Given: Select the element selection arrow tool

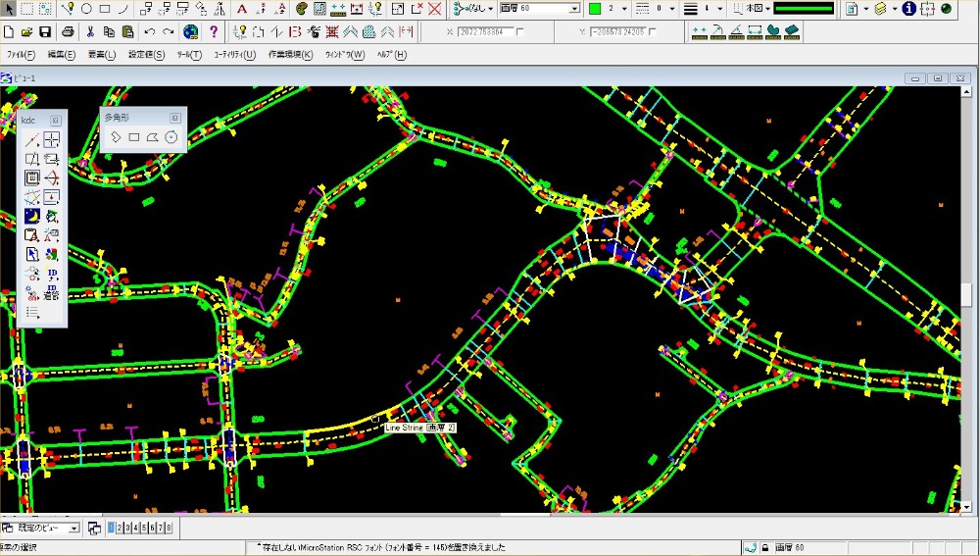Looking at the screenshot, I should 9,9.
